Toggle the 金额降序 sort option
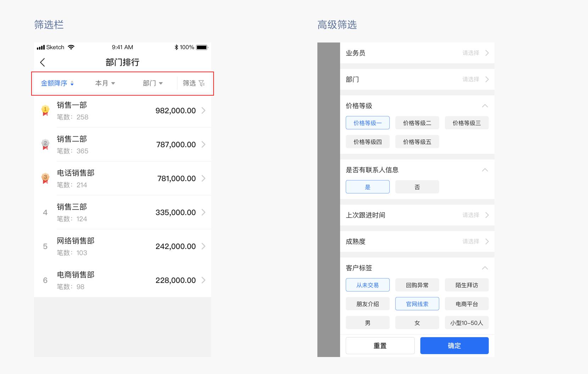 pyautogui.click(x=57, y=83)
